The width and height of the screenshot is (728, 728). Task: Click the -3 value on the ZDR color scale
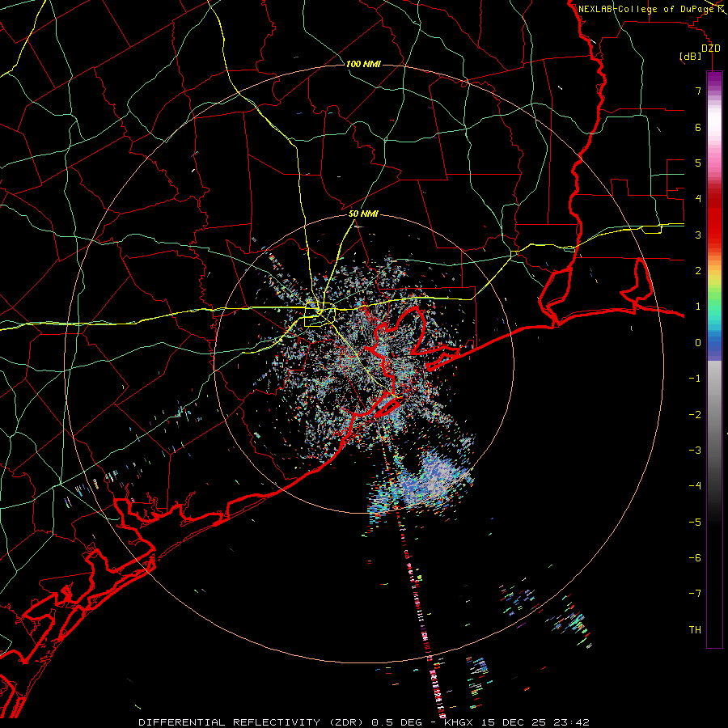click(695, 451)
